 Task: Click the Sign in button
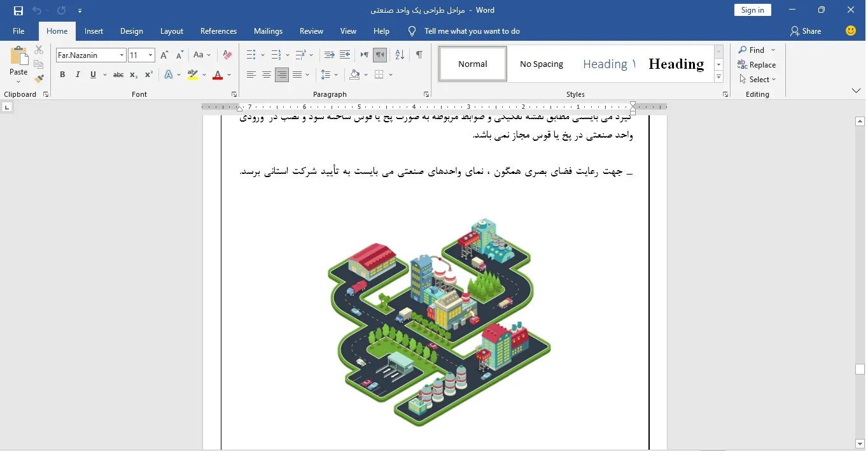[x=752, y=10]
